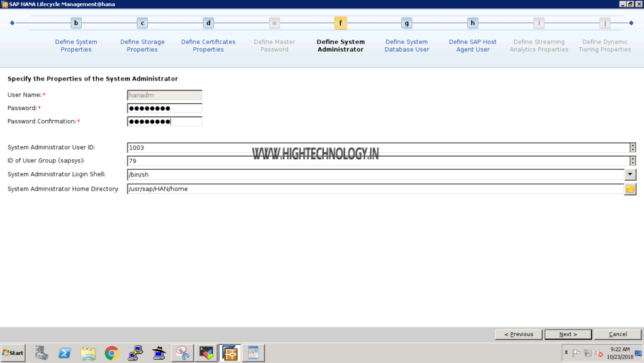Switch to the WordPad document taskbar window
Screen dimensions: 644x363
pyautogui.click(x=253, y=353)
